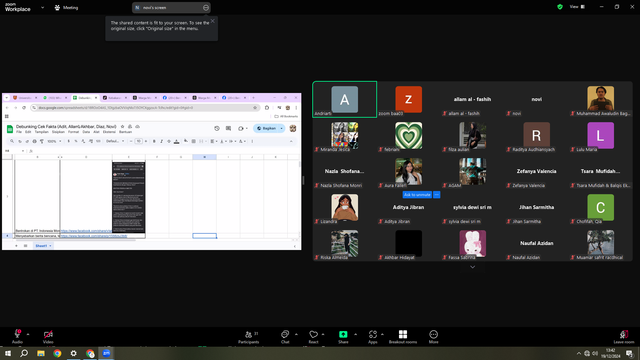Open Format menu in shared Sheets

coord(73,132)
